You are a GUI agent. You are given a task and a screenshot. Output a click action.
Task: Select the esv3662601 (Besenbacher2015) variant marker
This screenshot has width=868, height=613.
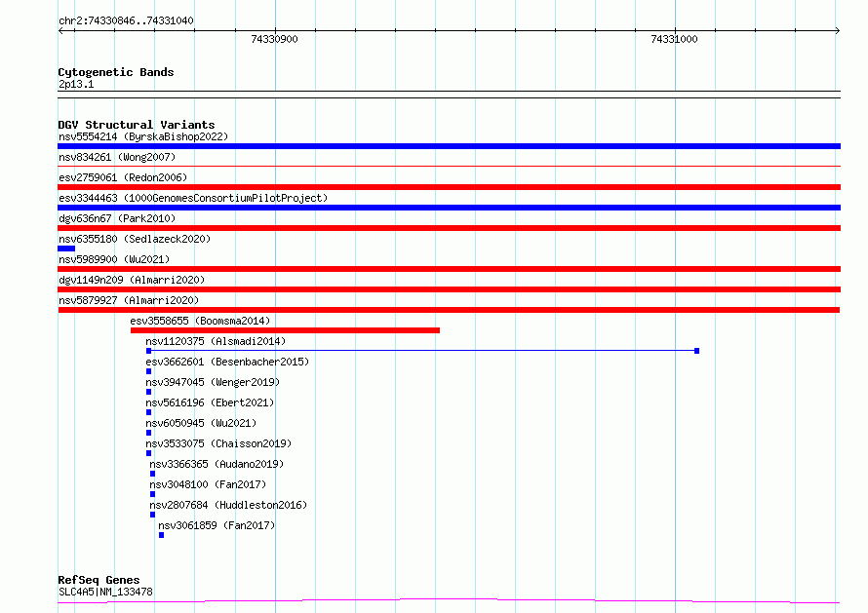148,371
